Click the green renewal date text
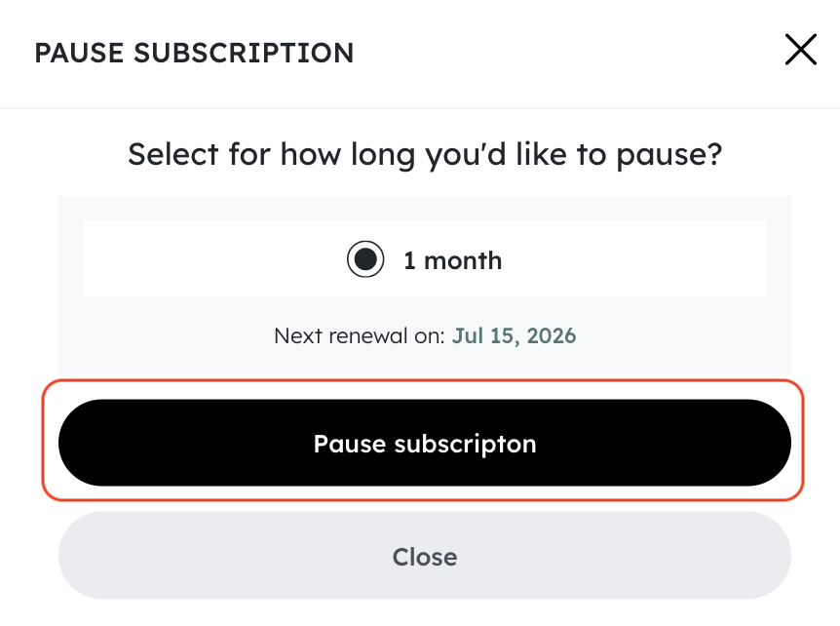The height and width of the screenshot is (626, 840). click(514, 336)
